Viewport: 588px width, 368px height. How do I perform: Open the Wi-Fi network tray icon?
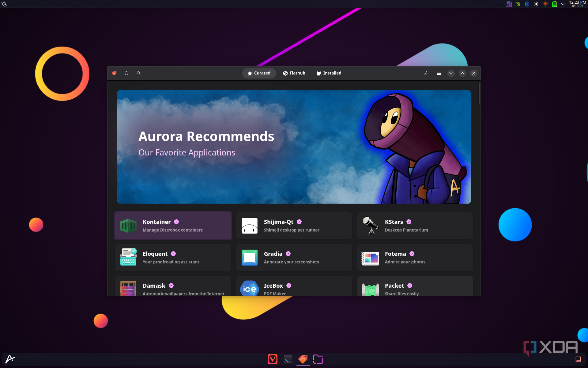[545, 4]
